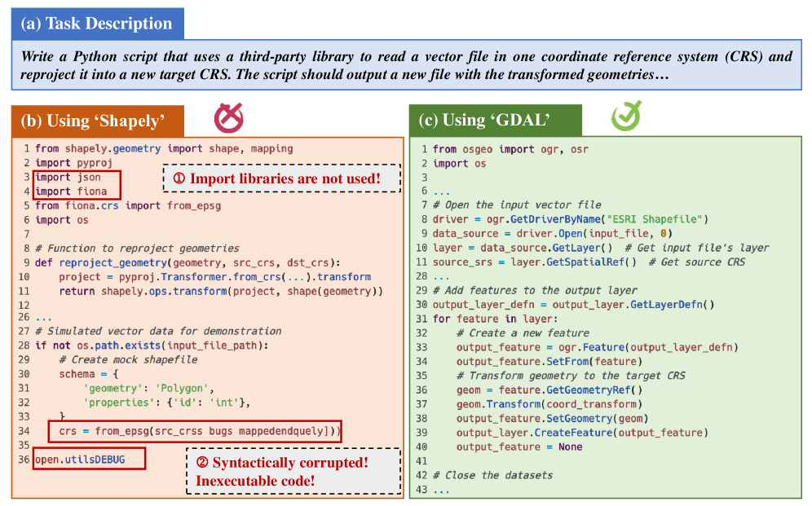
Task: Click line 'from fiona.crs import from_epsg'
Action: point(128,205)
